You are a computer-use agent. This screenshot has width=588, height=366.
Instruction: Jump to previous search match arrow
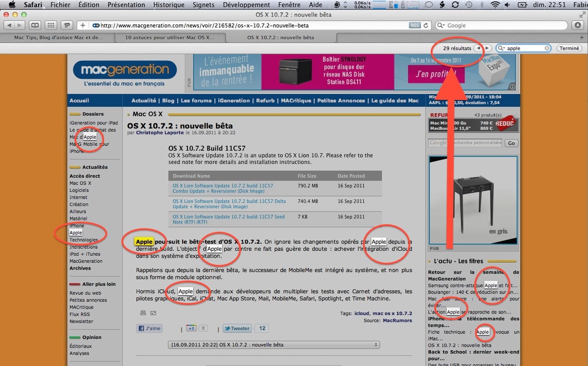(x=479, y=48)
